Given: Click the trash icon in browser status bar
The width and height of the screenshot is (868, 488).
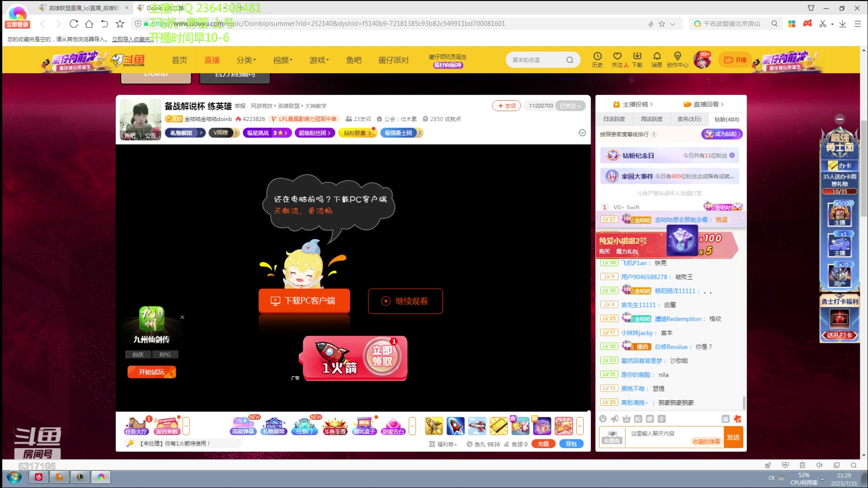Looking at the screenshot, I should 802,465.
